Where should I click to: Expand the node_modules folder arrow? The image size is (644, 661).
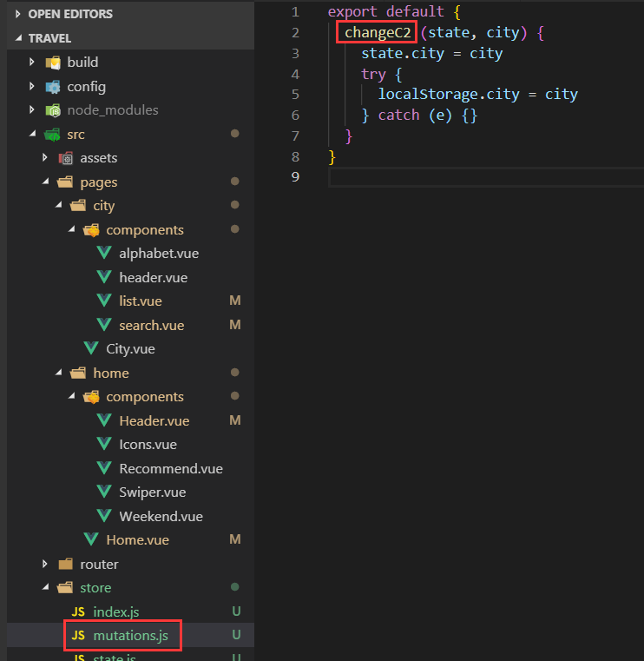[32, 109]
